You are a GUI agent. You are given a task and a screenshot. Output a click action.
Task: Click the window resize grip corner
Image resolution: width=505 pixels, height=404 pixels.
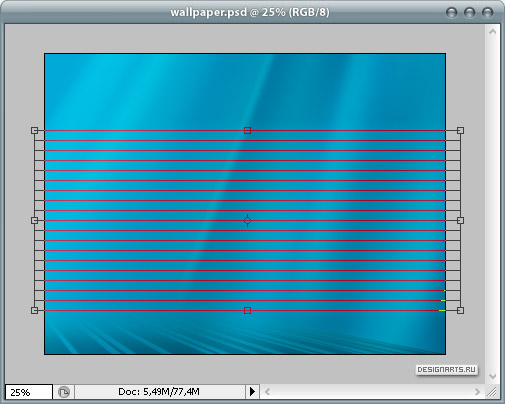pyautogui.click(x=492, y=392)
